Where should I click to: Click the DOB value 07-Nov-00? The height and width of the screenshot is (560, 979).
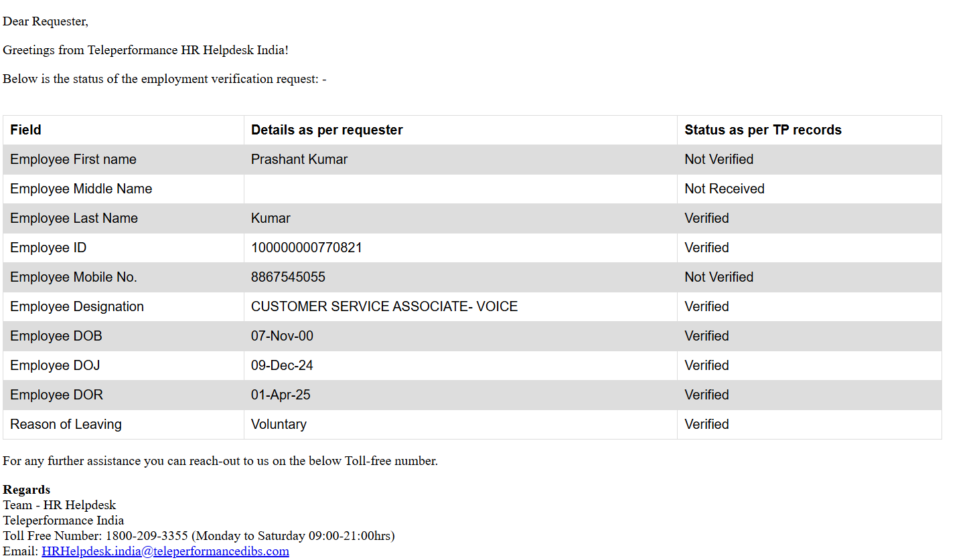[x=282, y=336]
